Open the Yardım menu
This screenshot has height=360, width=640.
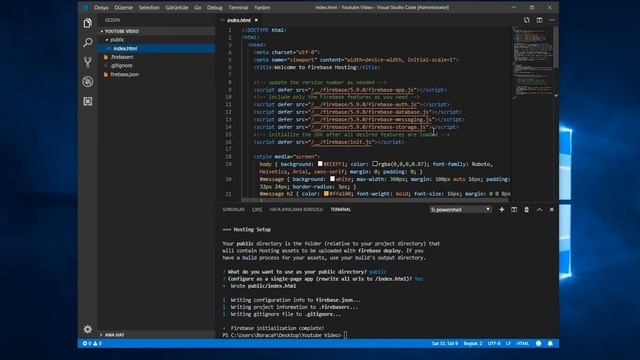point(262,7)
